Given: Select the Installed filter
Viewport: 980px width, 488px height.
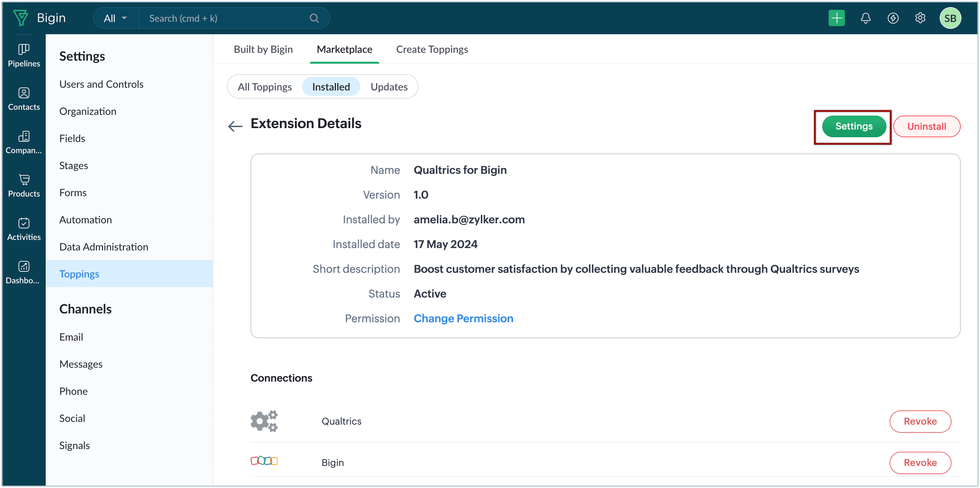Looking at the screenshot, I should point(331,87).
